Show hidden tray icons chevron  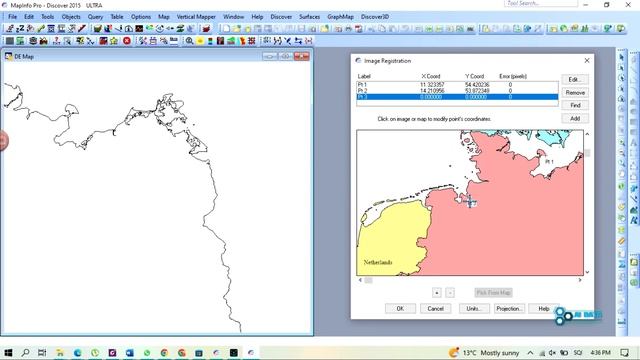(x=530, y=353)
